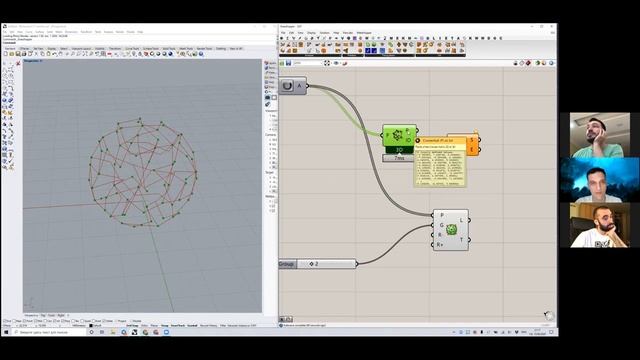Click the curve parameter component labeled A
Image resolution: width=640 pixels, height=360 pixels.
[293, 86]
